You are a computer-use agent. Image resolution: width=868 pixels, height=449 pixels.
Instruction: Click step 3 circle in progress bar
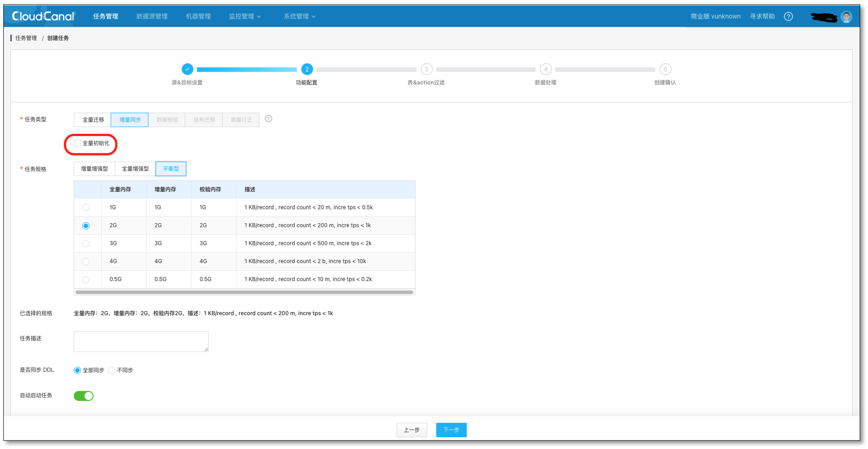(426, 69)
